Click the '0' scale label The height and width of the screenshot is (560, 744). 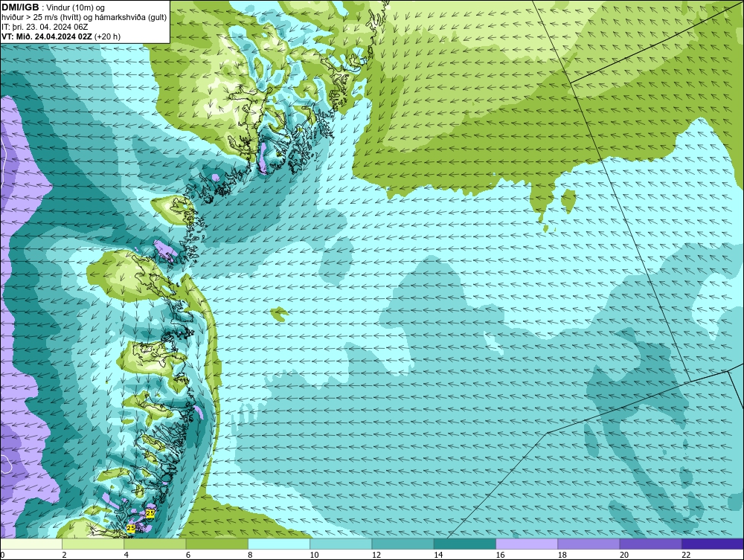pyautogui.click(x=2, y=555)
